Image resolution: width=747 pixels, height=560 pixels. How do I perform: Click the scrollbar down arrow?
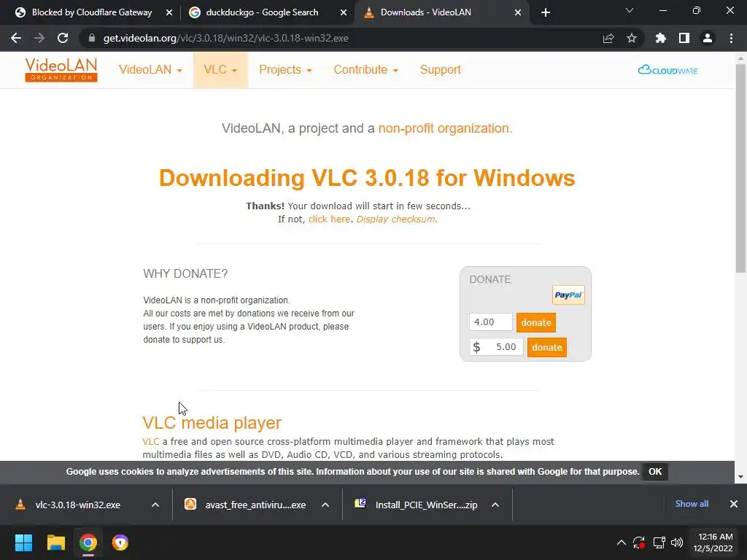coord(740,477)
